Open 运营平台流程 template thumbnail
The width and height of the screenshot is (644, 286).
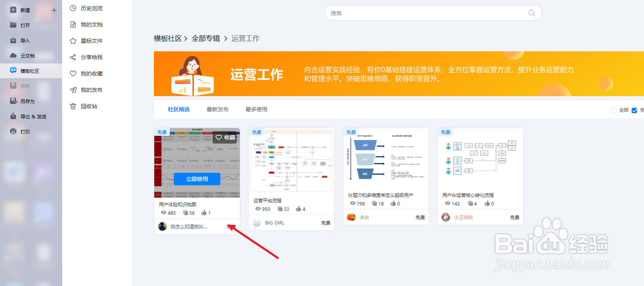coord(291,160)
